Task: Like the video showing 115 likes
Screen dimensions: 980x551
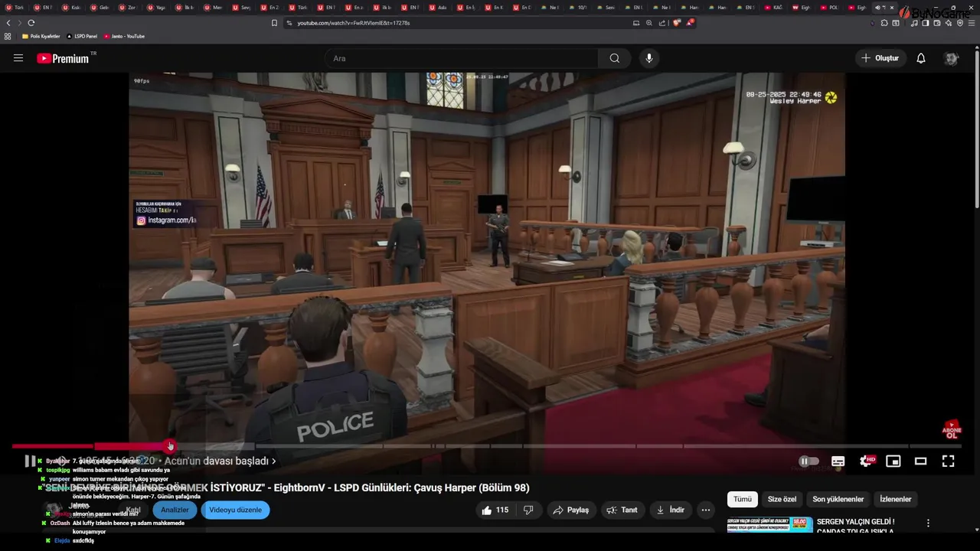Action: [x=495, y=510]
